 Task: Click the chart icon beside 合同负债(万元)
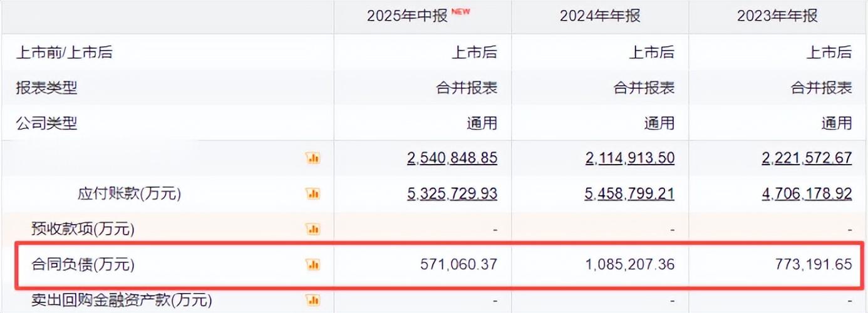pyautogui.click(x=313, y=265)
